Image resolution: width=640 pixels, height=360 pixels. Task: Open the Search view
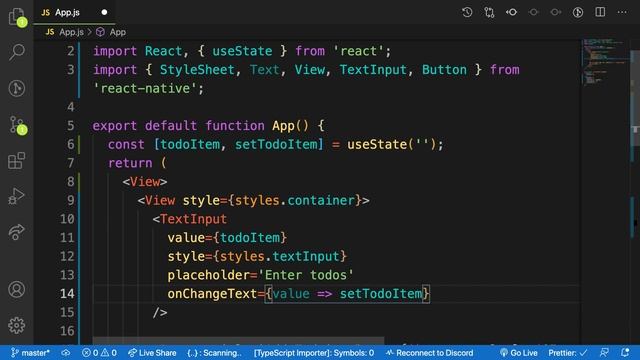click(17, 52)
